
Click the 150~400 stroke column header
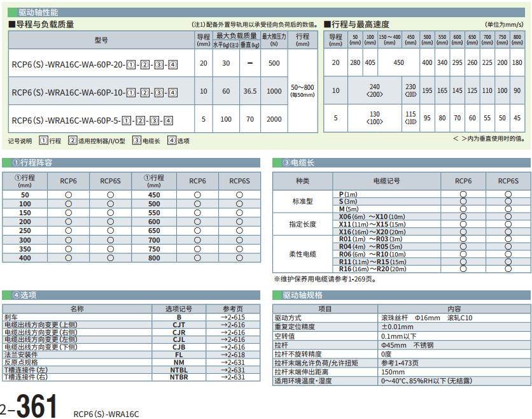click(x=389, y=39)
